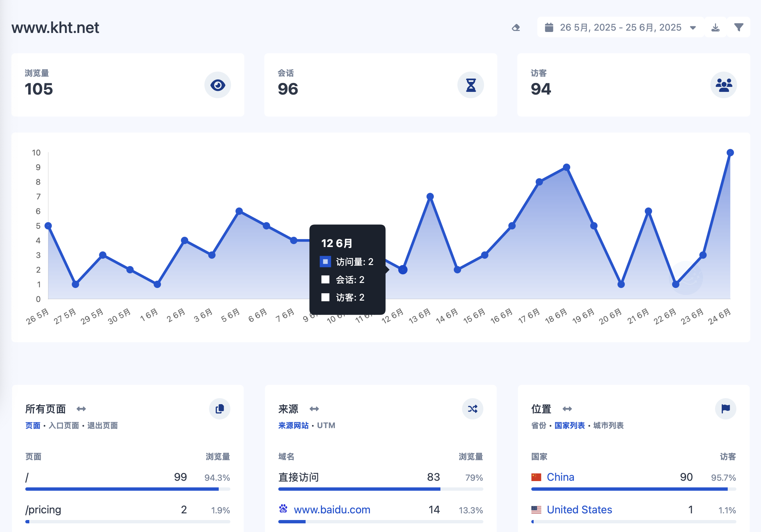761x532 pixels.
Task: Click the clear data eraser icon
Action: (x=516, y=28)
